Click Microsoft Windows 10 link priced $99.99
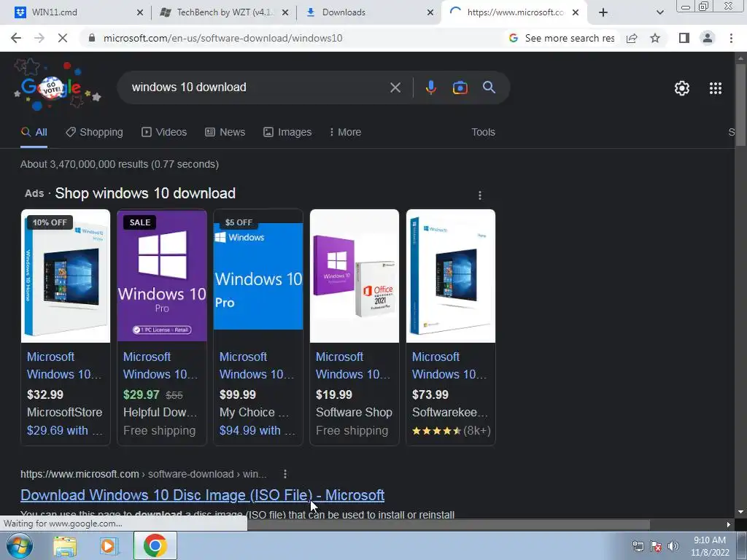Screen dimensions: 747x560 pyautogui.click(x=256, y=365)
